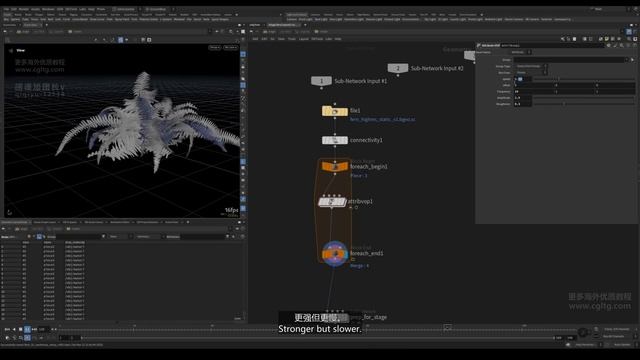Open the network editor Tools menu
Image resolution: width=640 pixels, height=360 pixels.
(292, 39)
